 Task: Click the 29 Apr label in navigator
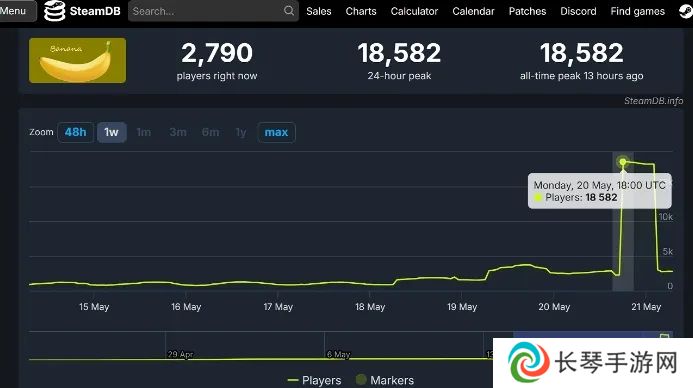(x=180, y=354)
